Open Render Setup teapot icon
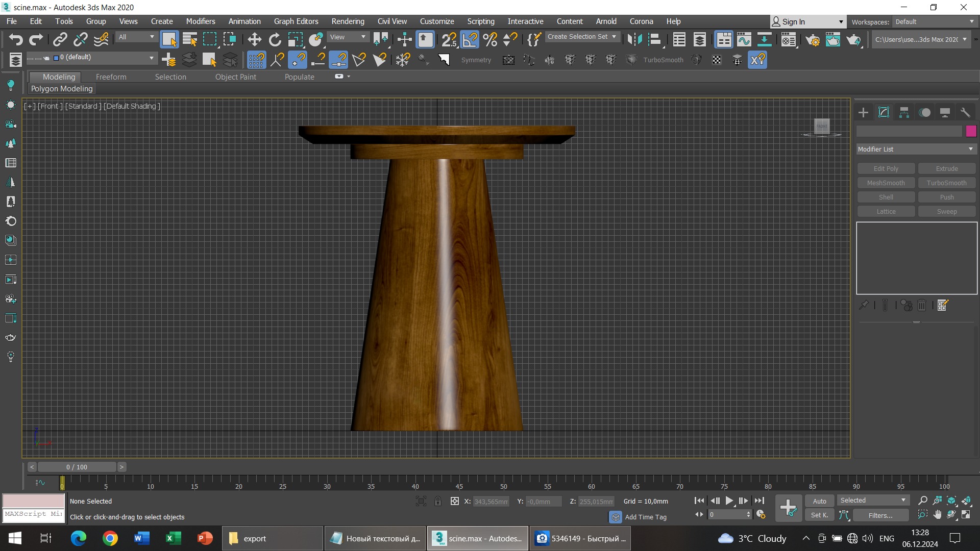 point(813,39)
